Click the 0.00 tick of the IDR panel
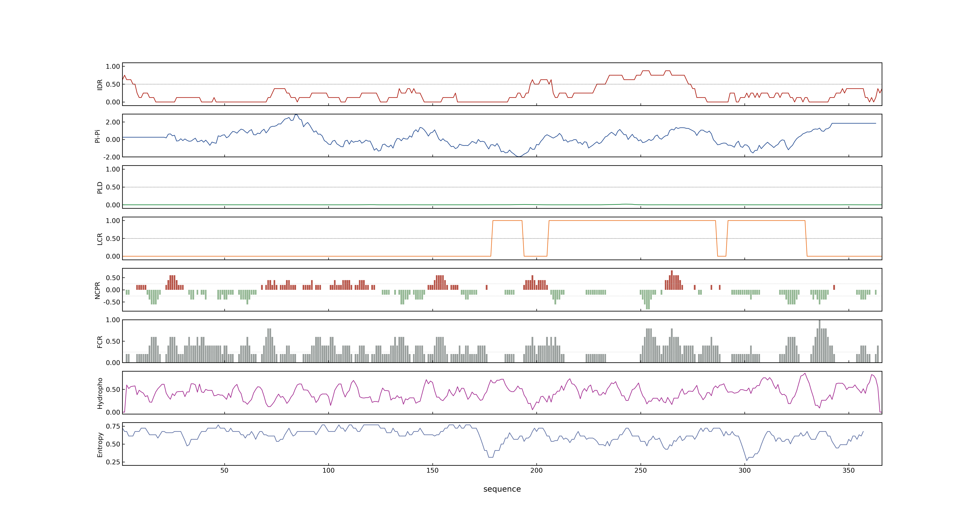This screenshot has width=980, height=523. coord(113,102)
